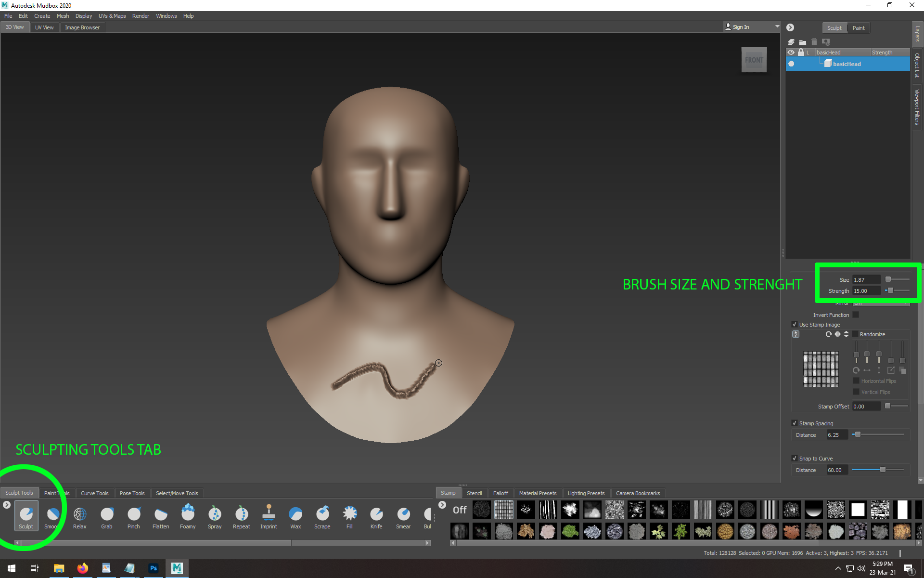Open the Stencil tab

tap(475, 493)
